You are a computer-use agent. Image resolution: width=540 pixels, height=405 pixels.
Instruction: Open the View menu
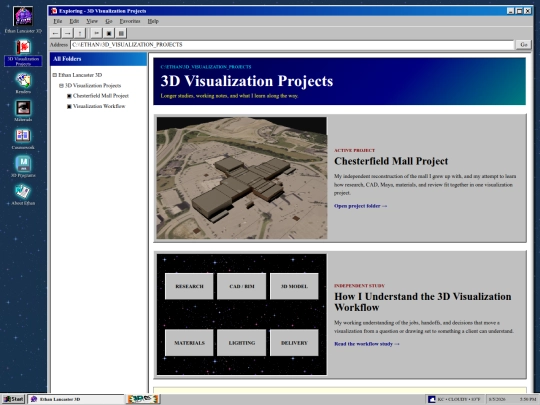[92, 21]
